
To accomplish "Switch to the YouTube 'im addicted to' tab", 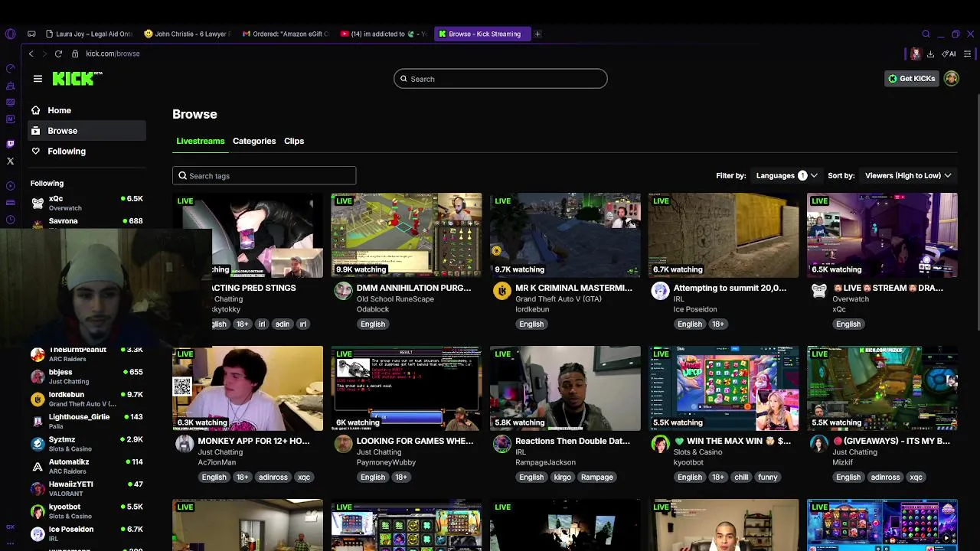I will point(384,34).
